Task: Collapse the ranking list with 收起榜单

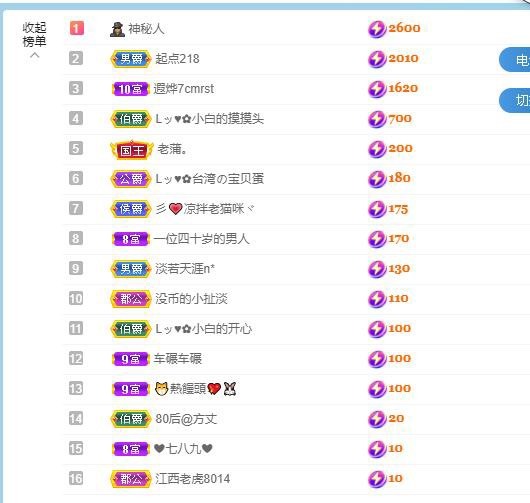Action: tap(34, 40)
